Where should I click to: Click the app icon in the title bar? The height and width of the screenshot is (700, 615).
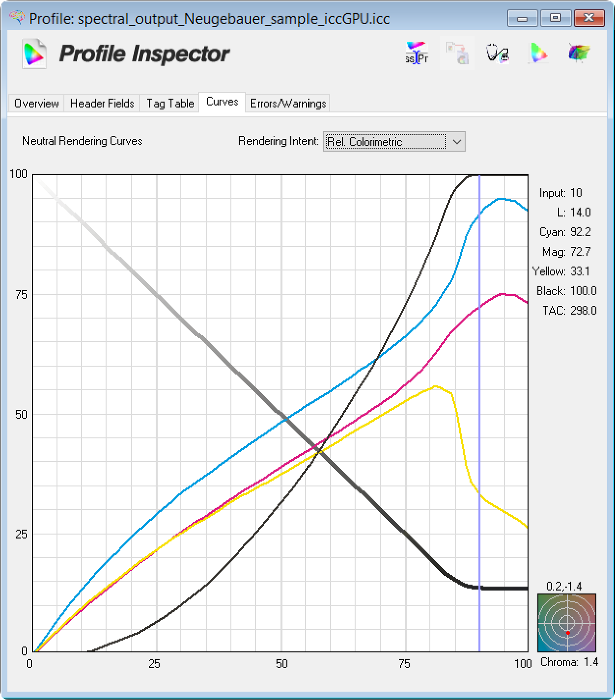click(x=17, y=18)
